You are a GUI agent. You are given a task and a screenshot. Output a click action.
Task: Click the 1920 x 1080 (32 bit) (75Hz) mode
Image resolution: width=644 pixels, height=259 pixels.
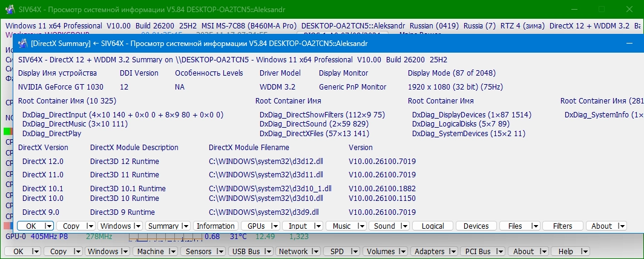(x=455, y=87)
